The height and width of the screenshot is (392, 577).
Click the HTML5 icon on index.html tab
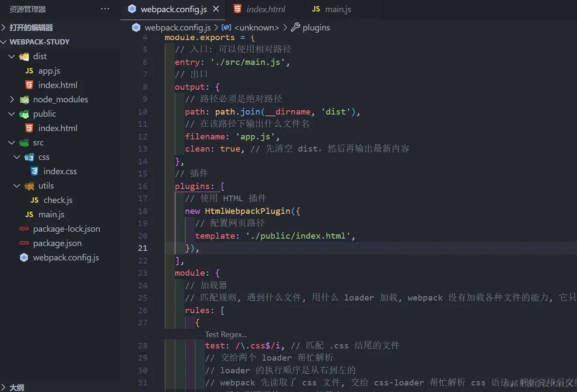[238, 9]
